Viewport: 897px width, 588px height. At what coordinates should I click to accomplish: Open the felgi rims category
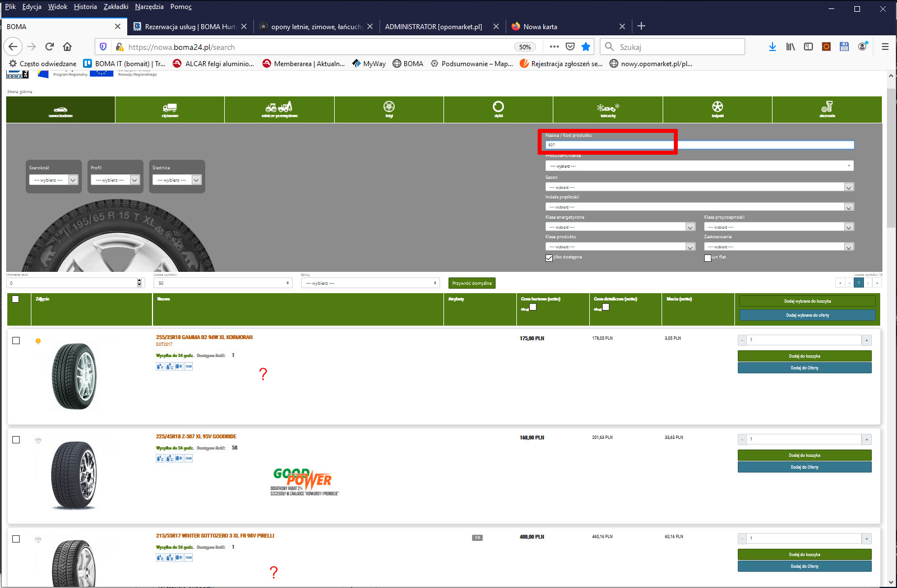point(389,110)
